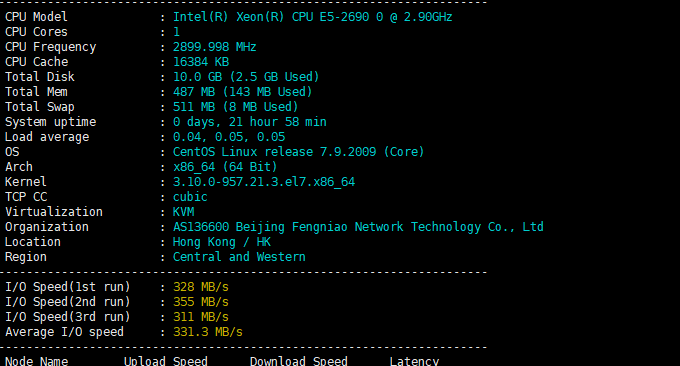Click the arch value 'x86_64 (64 Bit)'

(x=225, y=167)
